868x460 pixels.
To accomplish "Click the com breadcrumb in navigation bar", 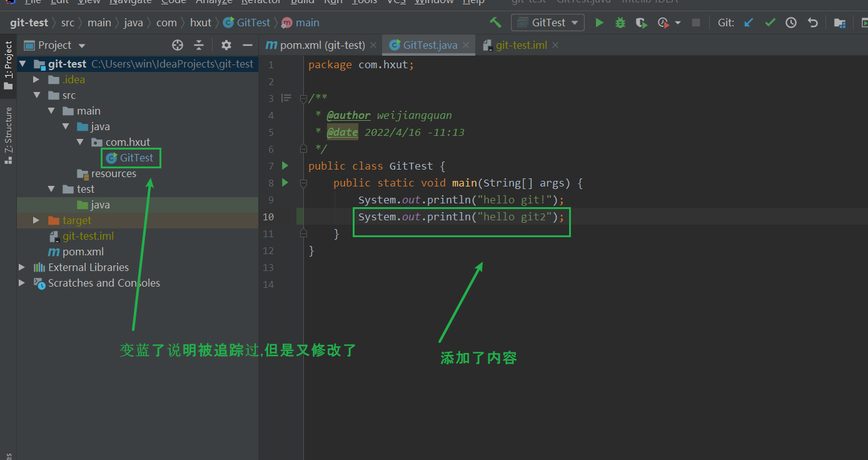I will (166, 23).
